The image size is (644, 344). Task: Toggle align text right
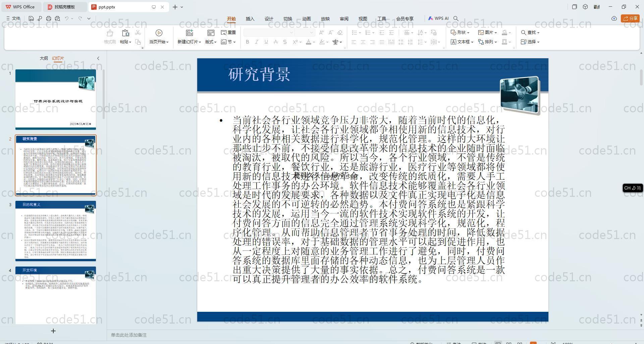point(372,42)
